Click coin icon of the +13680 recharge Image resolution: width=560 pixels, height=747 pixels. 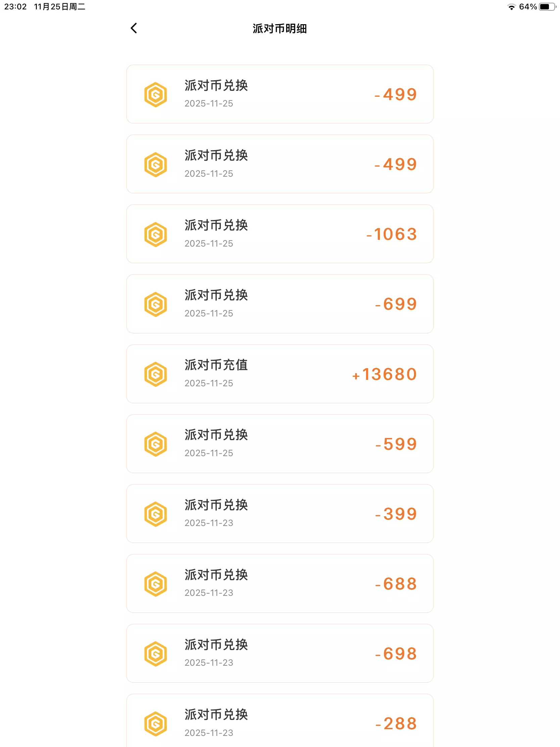coord(156,374)
